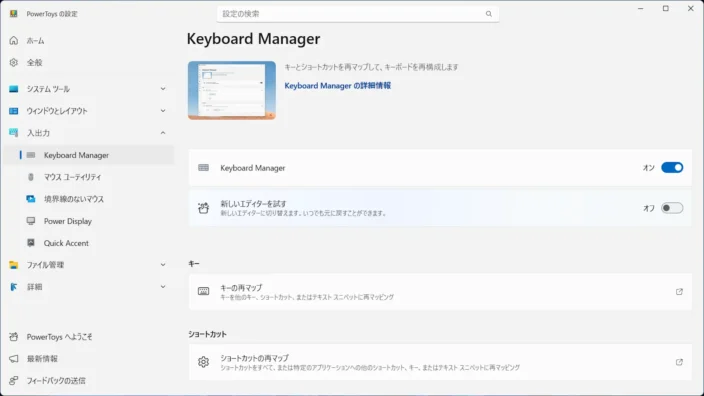Click the キー section heading
This screenshot has width=704, height=396.
tap(194, 264)
